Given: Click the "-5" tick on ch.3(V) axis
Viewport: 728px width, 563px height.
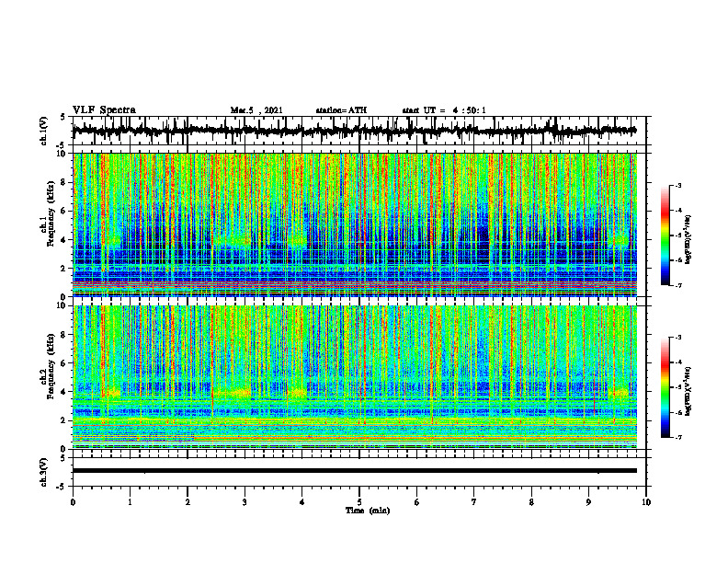Looking at the screenshot, I should coord(62,487).
